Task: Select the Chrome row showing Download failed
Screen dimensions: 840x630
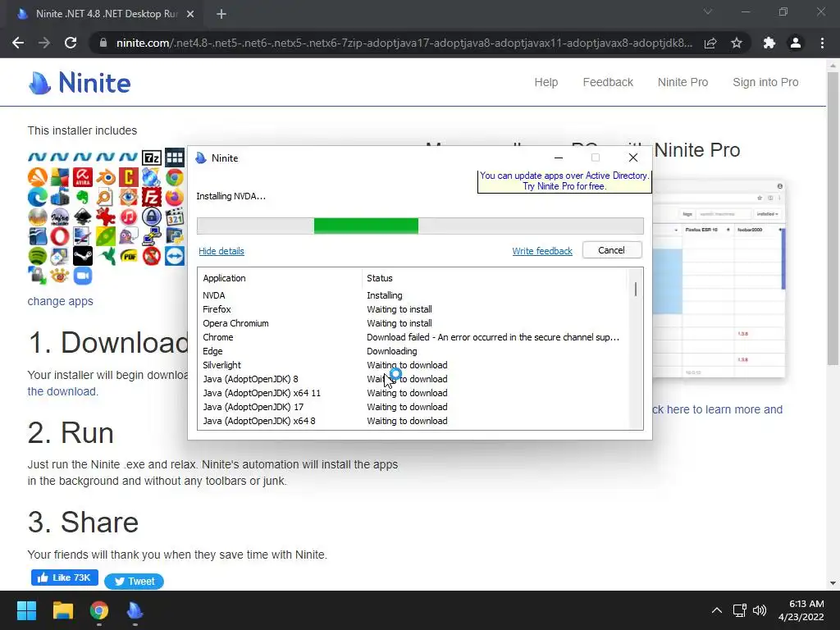Action: tap(412, 337)
